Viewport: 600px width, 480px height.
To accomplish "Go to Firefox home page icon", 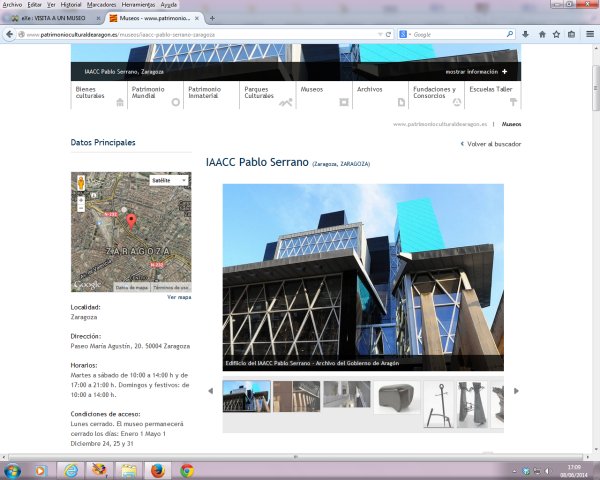I will [541, 34].
